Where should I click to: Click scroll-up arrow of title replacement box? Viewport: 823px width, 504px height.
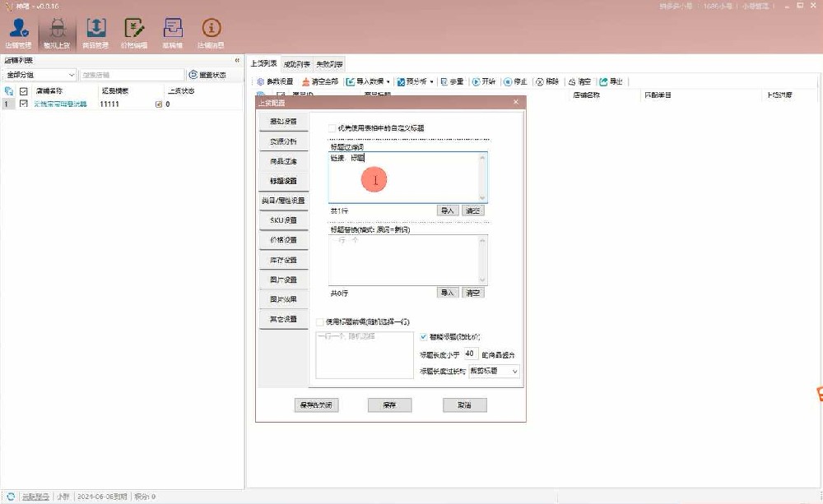pyautogui.click(x=483, y=240)
